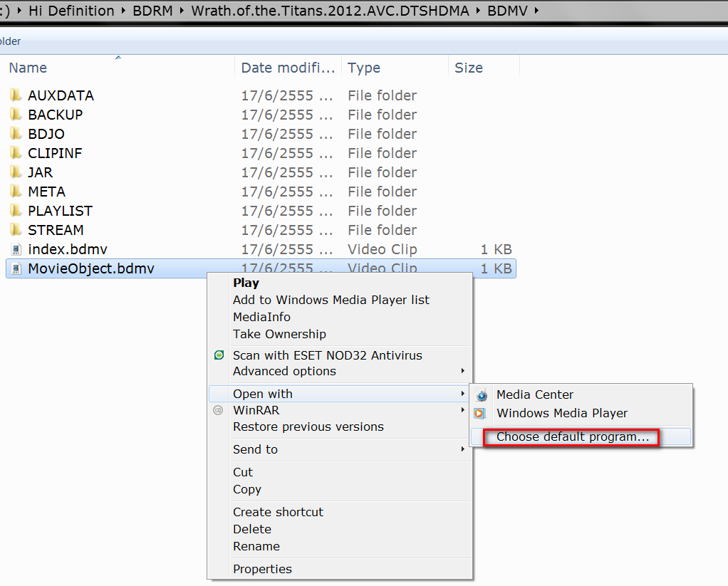
Task: Select Scan with ESET NOD32 Antivirus
Action: click(x=328, y=355)
